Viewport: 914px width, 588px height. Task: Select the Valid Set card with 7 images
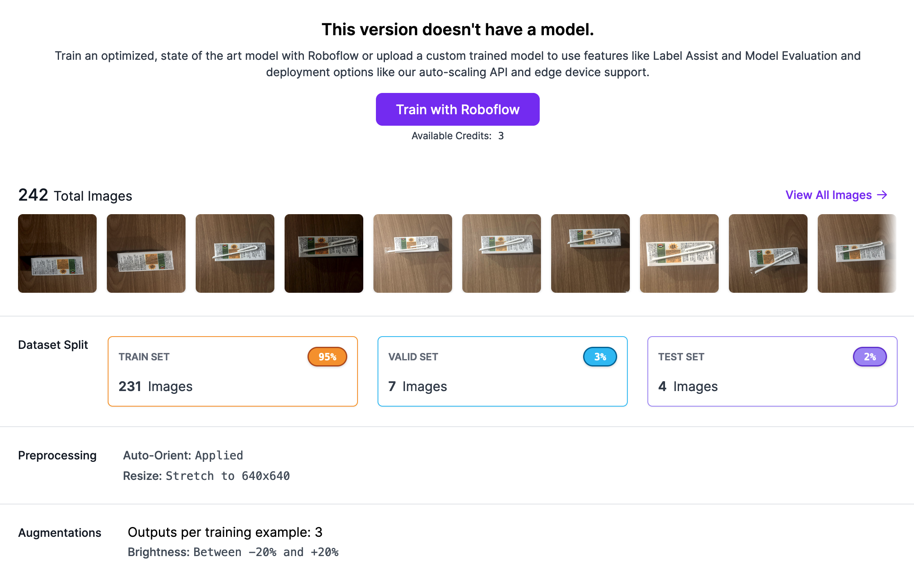[502, 371]
